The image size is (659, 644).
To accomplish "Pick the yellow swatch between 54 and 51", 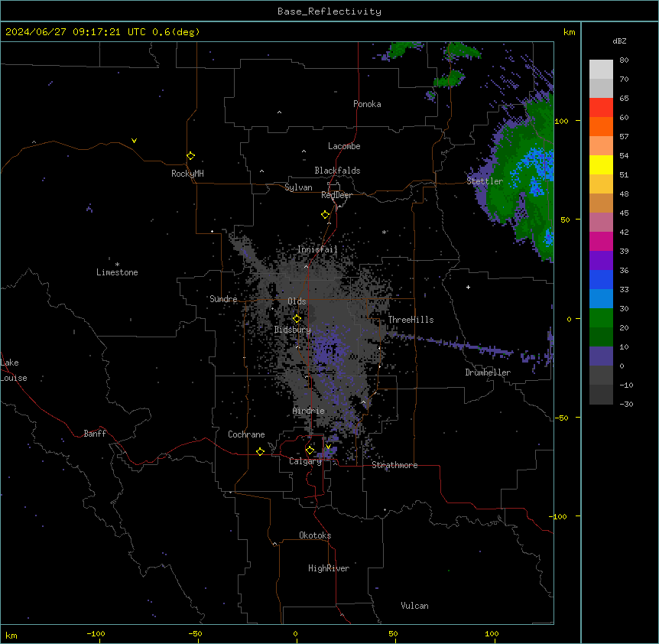I will coord(601,164).
